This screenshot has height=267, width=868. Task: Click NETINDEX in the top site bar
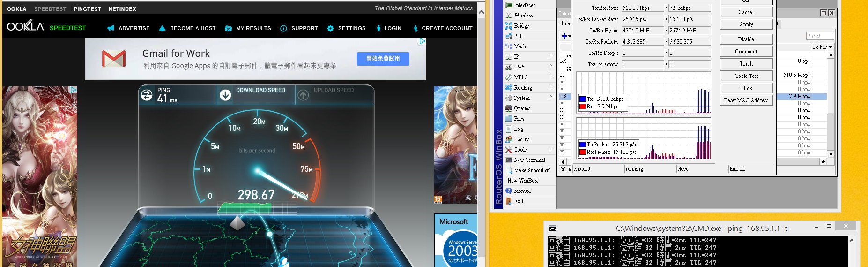[x=122, y=9]
